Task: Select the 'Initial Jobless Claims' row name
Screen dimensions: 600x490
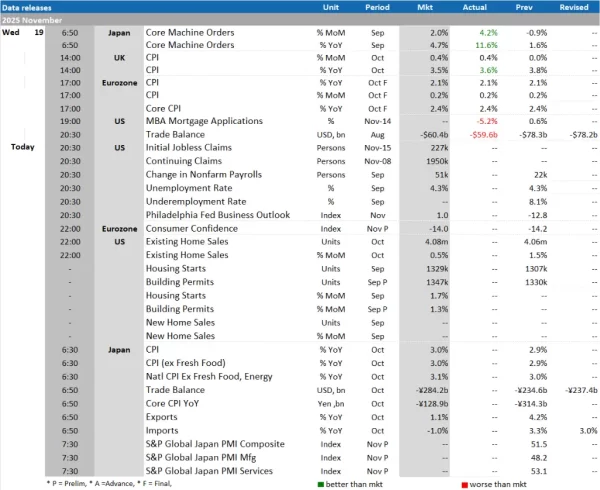Action: click(196, 147)
